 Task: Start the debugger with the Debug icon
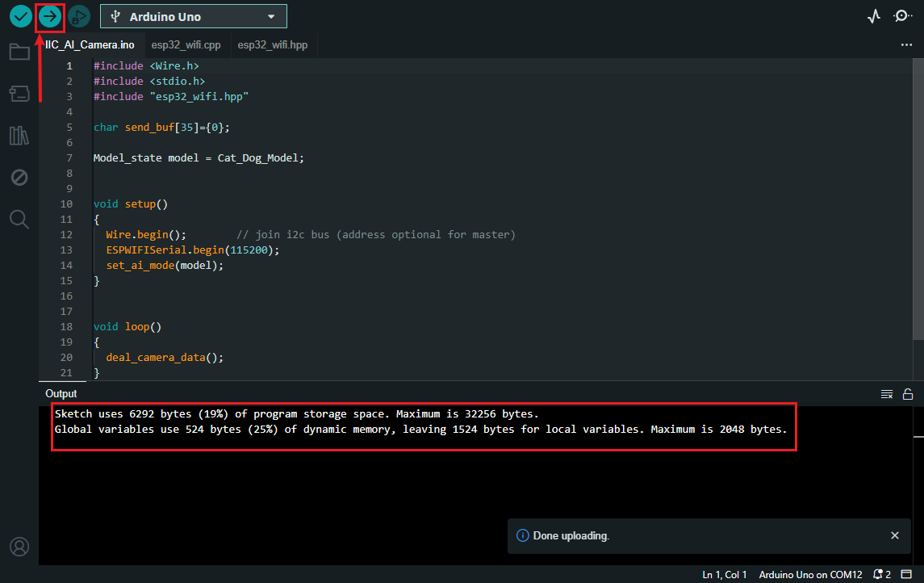pyautogui.click(x=79, y=16)
